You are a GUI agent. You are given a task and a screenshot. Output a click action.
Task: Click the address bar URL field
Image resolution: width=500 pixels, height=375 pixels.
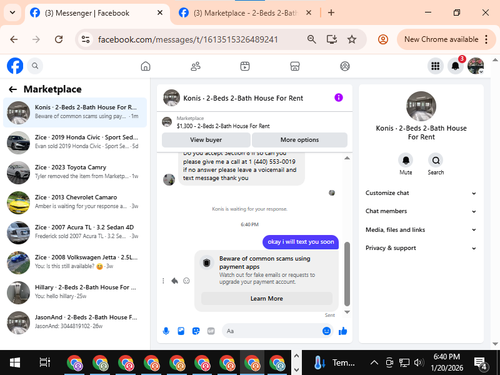pos(188,40)
